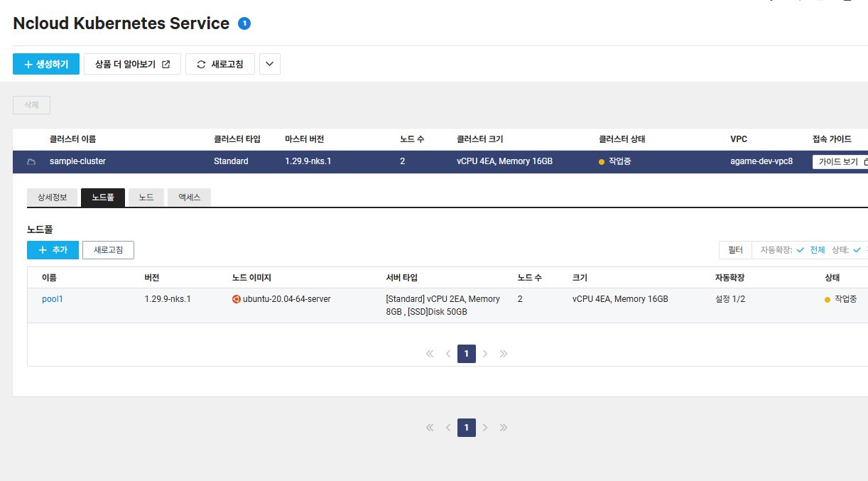Screen dimensions: 868x481
Task: Expand the dropdown arrow next to top 새로고침
Action: click(x=270, y=64)
